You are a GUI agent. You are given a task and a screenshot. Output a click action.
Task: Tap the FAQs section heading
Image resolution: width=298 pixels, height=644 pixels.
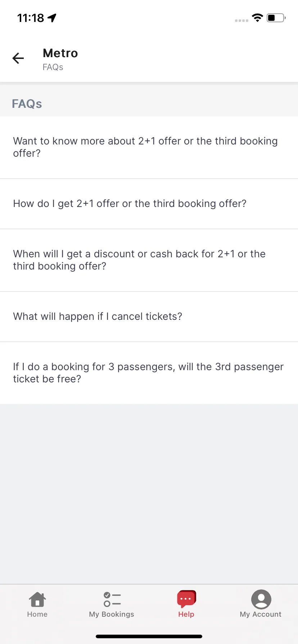27,104
